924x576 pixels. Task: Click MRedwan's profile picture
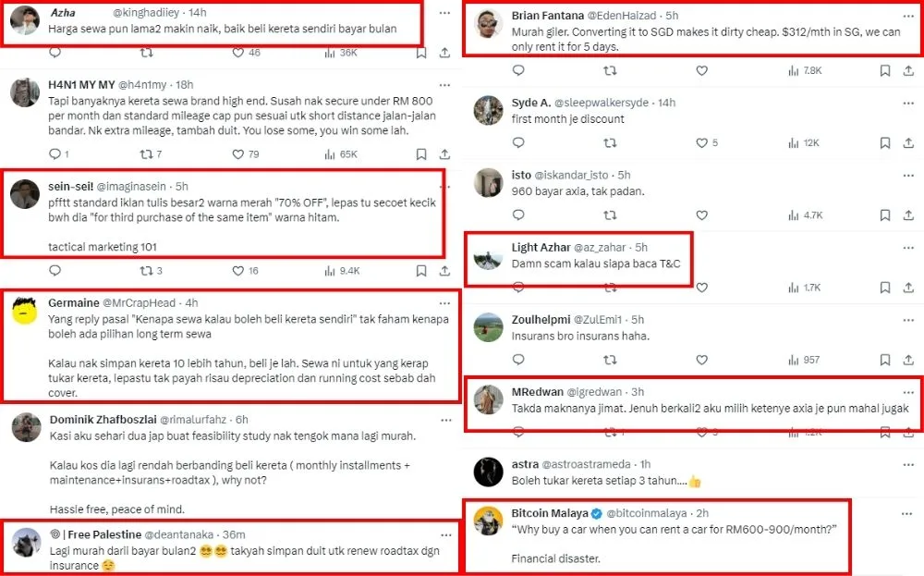[x=488, y=400]
